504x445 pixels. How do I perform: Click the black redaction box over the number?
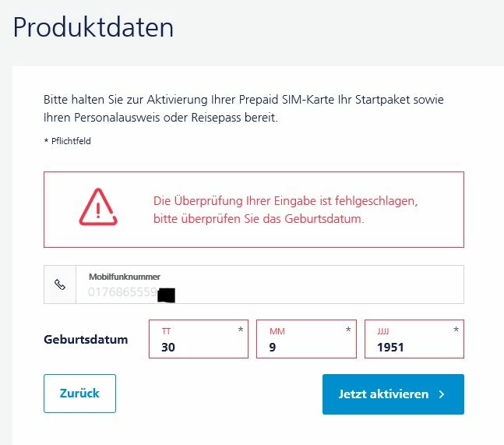tap(166, 295)
